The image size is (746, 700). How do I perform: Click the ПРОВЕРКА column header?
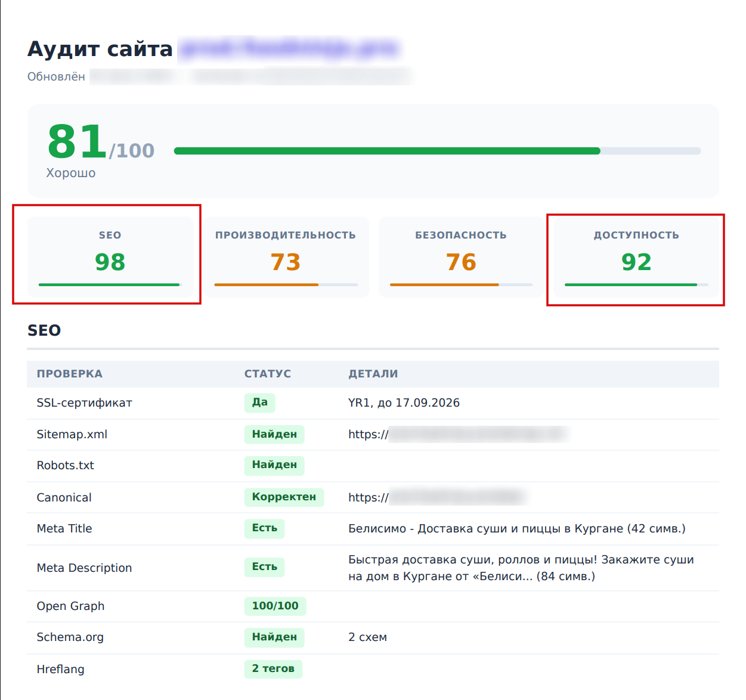click(70, 374)
